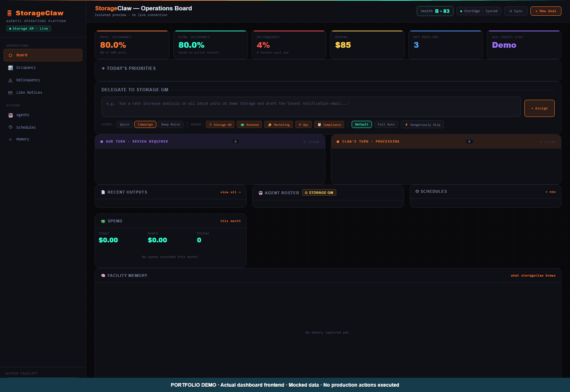The image size is (570, 392).
Task: Select Campaign scope
Action: pyautogui.click(x=145, y=124)
